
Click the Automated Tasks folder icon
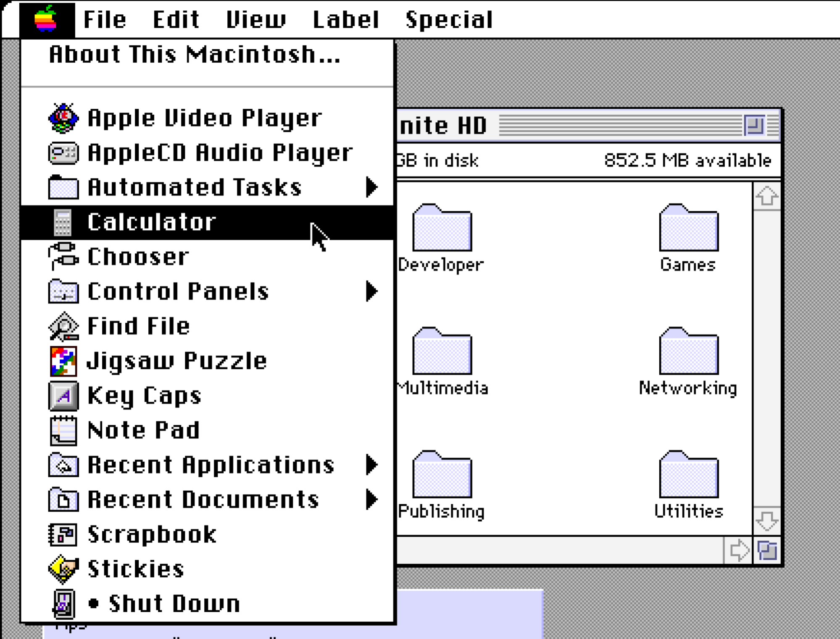point(63,187)
